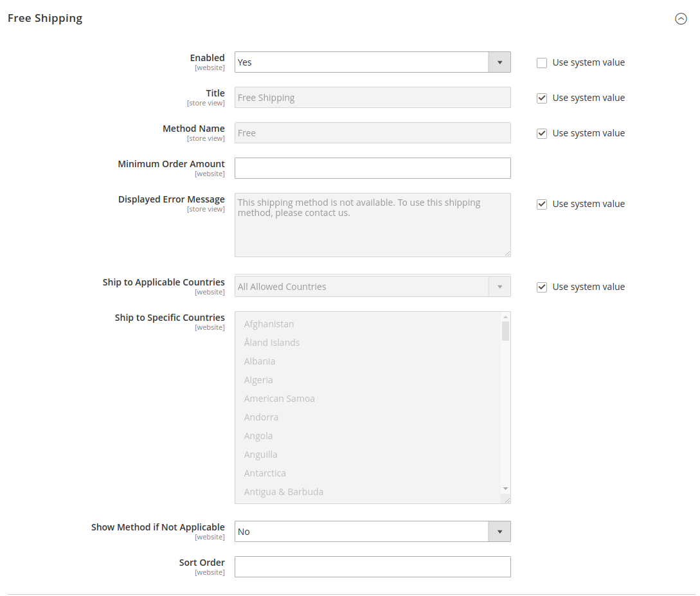Image resolution: width=700 pixels, height=596 pixels.
Task: Click the country list scrollbar up arrow
Action: tap(505, 316)
